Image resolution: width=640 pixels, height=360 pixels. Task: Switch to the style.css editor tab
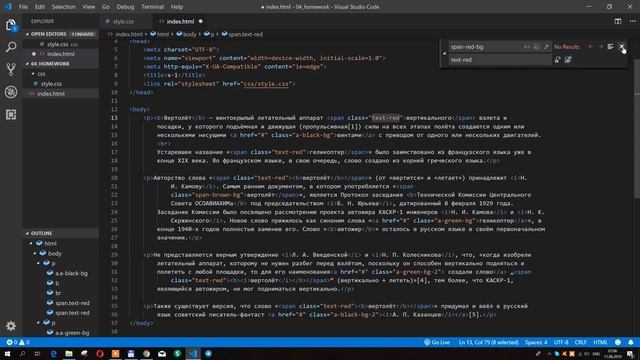pos(123,21)
